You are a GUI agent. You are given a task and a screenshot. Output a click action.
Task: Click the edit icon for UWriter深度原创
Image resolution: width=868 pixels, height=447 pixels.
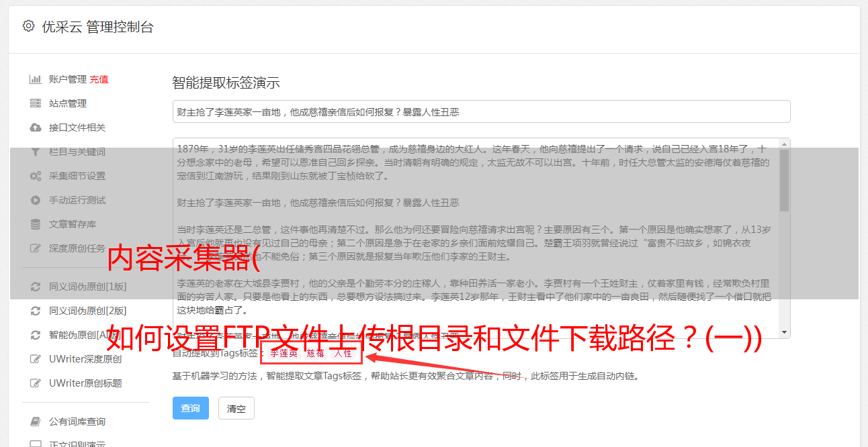coord(36,359)
